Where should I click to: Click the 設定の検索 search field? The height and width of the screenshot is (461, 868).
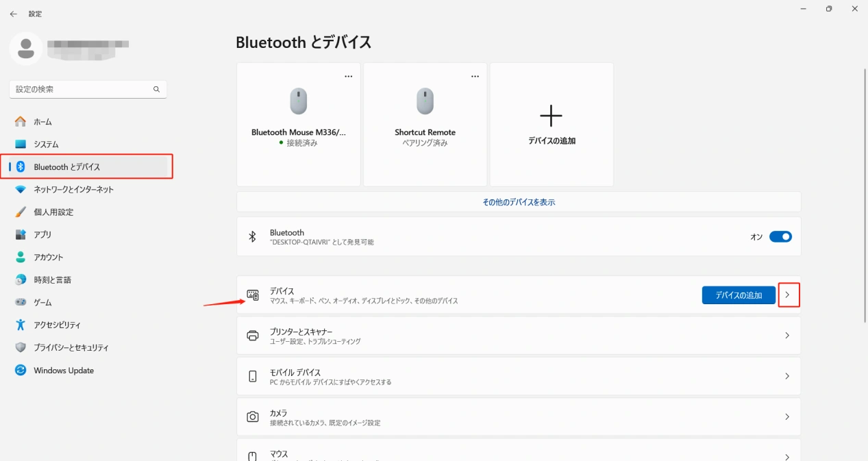pos(81,89)
